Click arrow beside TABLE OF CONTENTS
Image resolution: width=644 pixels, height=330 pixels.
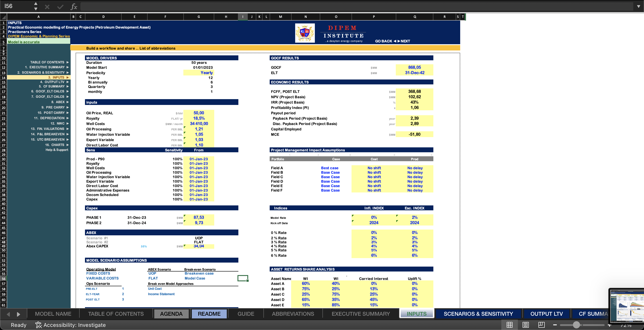click(x=68, y=62)
